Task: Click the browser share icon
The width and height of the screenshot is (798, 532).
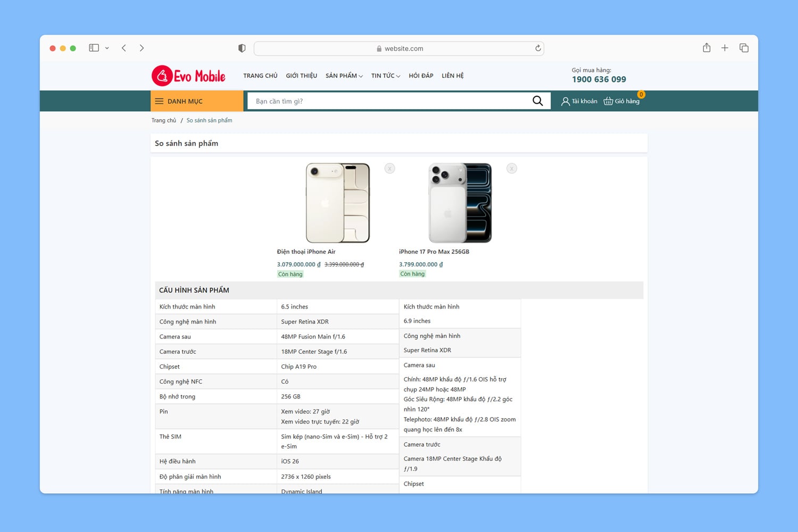Action: tap(706, 48)
